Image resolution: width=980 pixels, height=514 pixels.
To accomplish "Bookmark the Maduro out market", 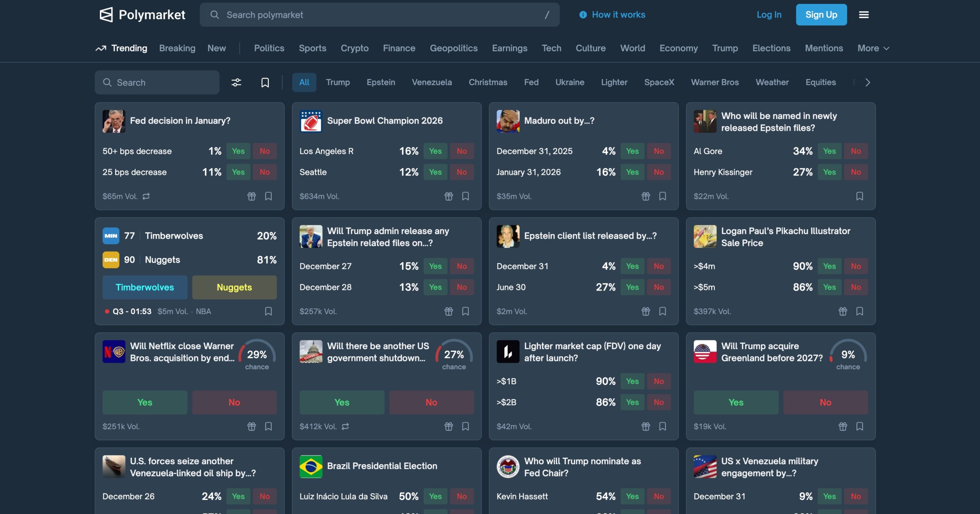I will (663, 196).
